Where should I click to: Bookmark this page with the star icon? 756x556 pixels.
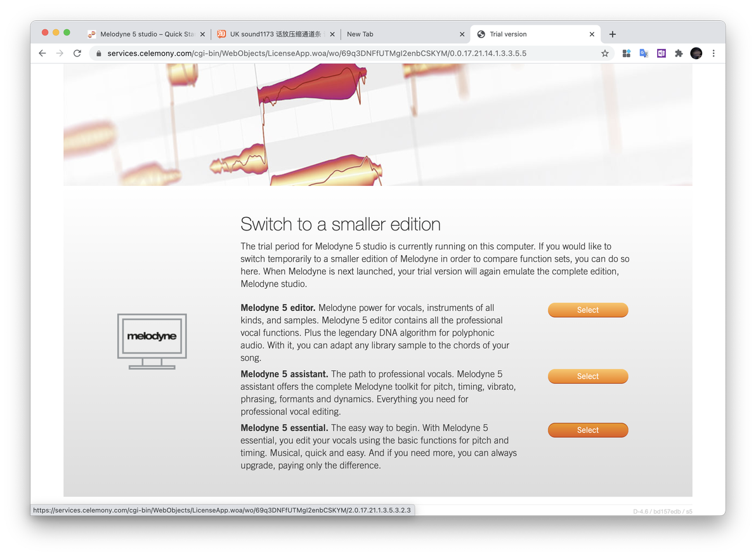604,53
